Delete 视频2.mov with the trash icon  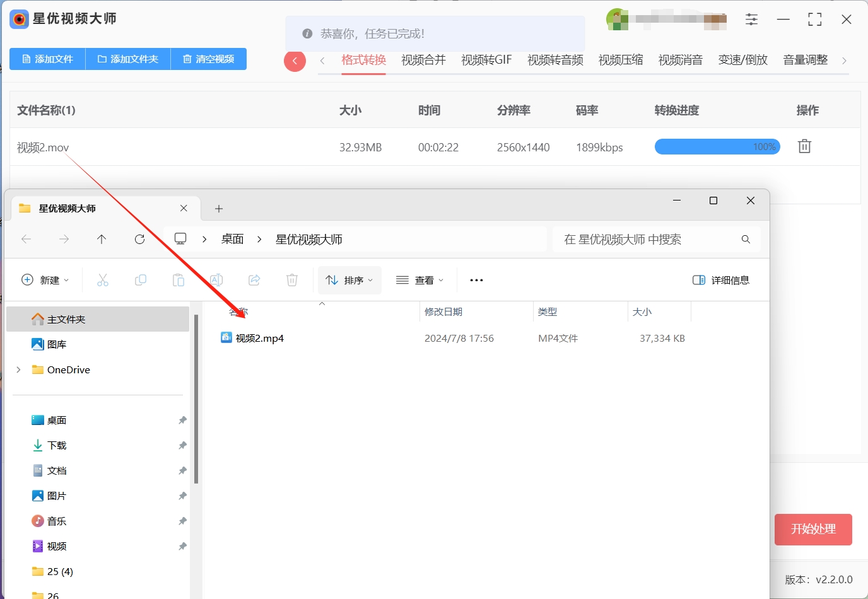click(804, 146)
